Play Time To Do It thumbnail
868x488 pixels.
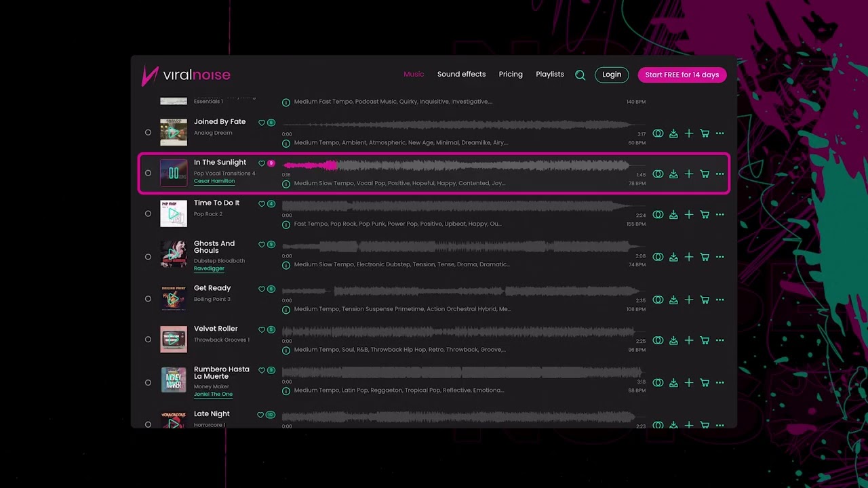click(x=174, y=213)
